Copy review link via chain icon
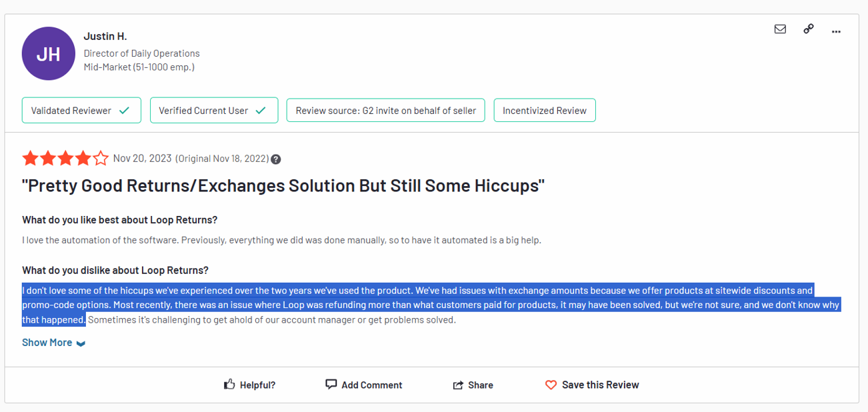 pos(808,29)
